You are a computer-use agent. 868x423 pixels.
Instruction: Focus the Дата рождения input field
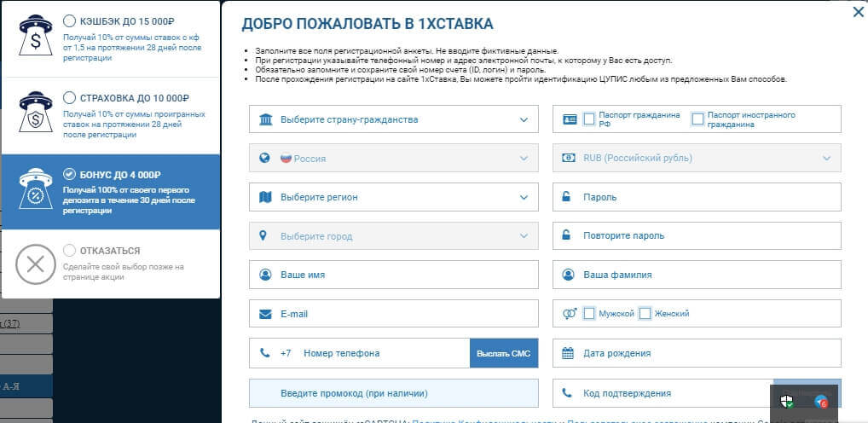point(697,353)
